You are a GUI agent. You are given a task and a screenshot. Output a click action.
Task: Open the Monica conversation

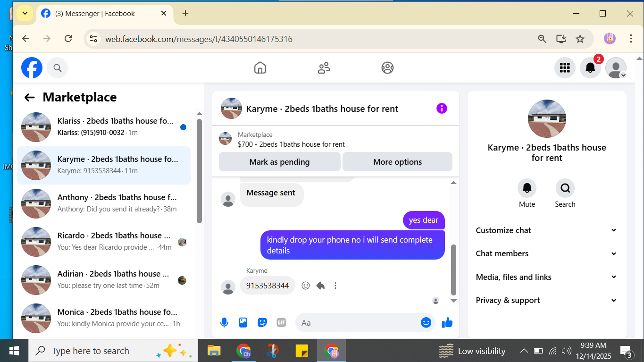104,318
